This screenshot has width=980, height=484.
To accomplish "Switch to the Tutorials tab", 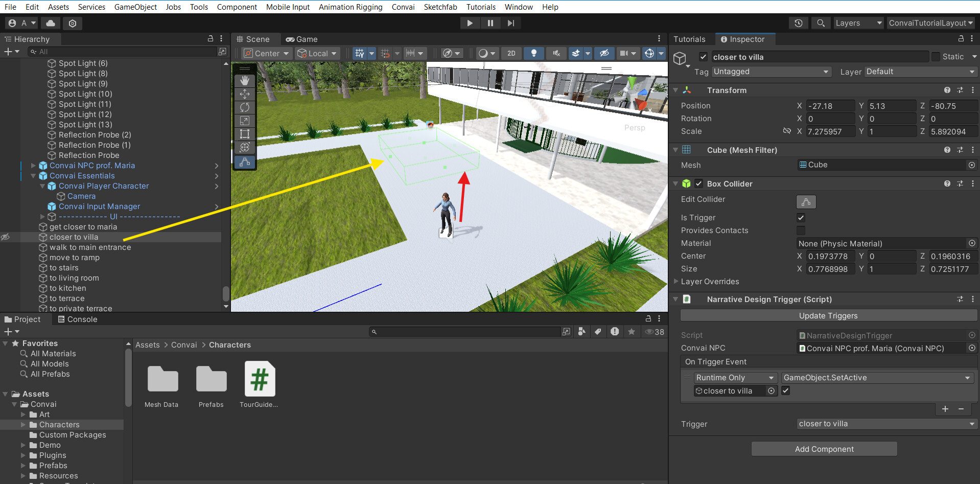I will click(689, 39).
